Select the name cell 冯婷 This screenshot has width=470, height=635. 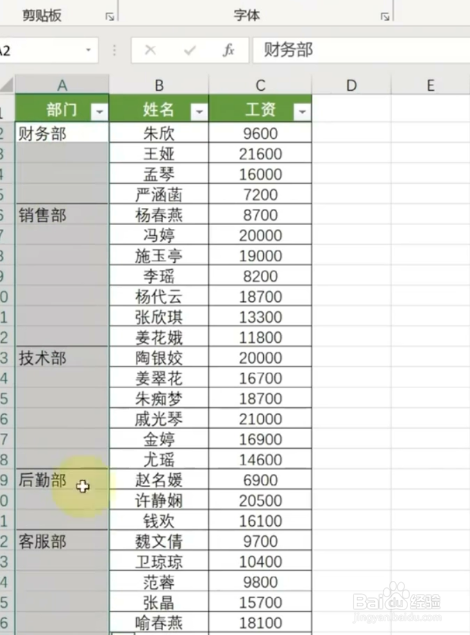pyautogui.click(x=159, y=234)
